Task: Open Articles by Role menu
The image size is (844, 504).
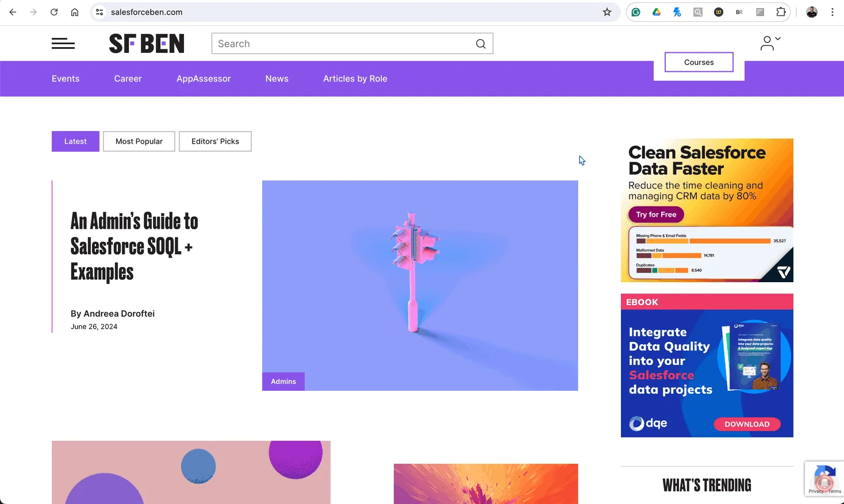Action: pyautogui.click(x=355, y=79)
